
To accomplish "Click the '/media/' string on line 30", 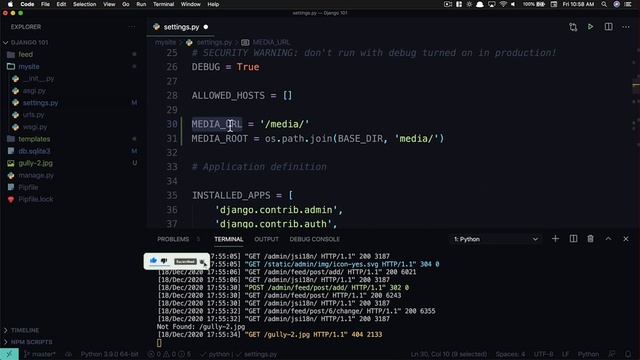I will [285, 124].
